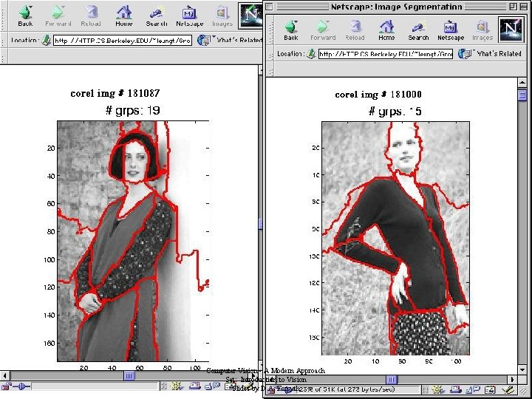Viewport: 532px width, 399px height.
Task: Open Search in the Image Segmentation window
Action: [x=418, y=30]
